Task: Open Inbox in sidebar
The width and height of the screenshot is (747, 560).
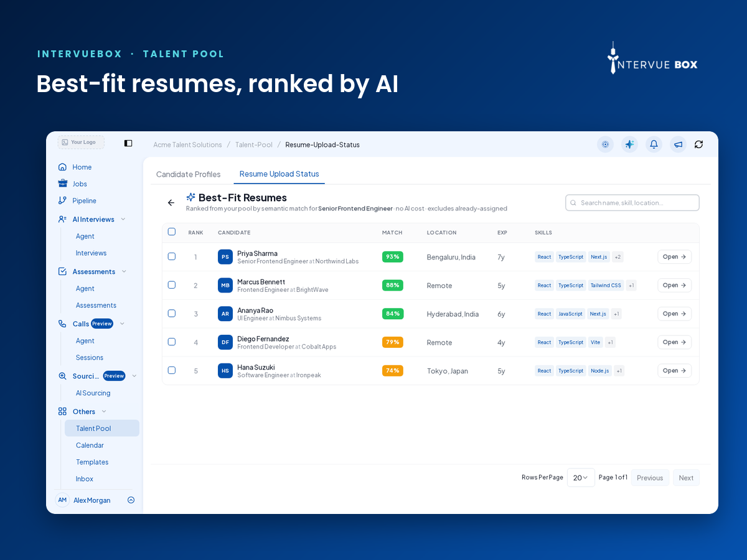Action: tap(85, 478)
